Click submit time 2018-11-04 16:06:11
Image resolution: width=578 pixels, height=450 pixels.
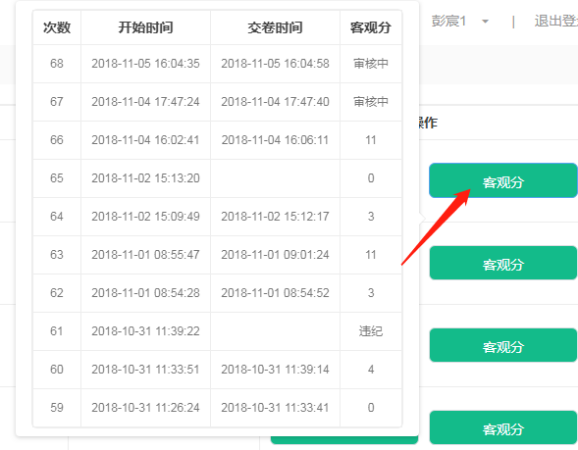[275, 140]
